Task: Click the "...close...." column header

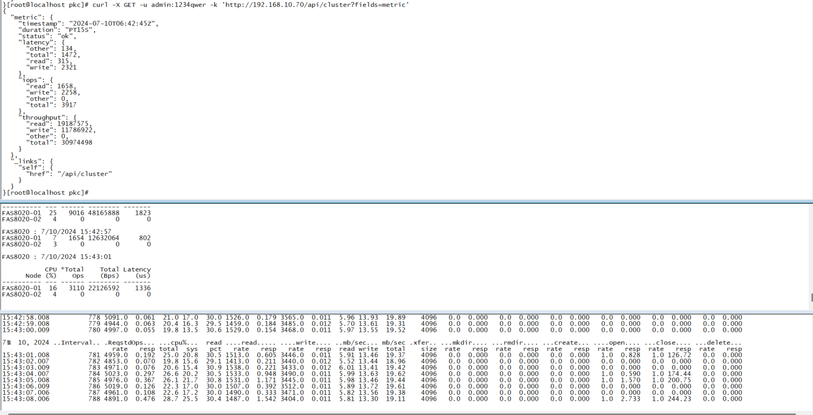Action: coord(666,342)
